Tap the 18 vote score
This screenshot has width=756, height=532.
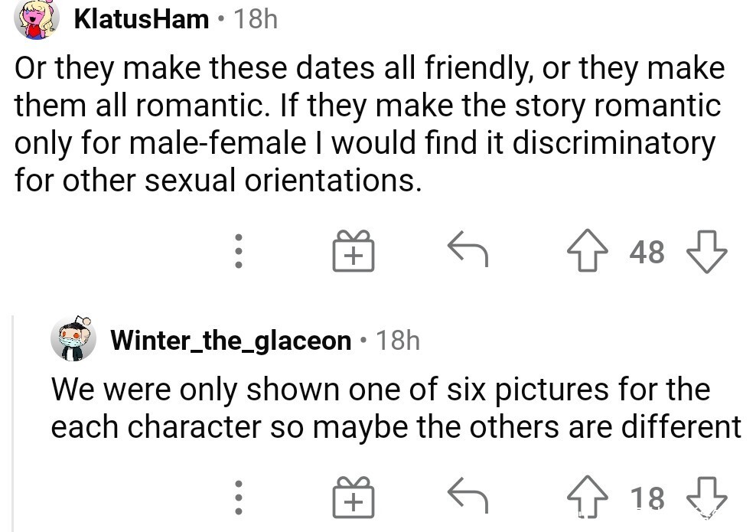click(x=647, y=498)
